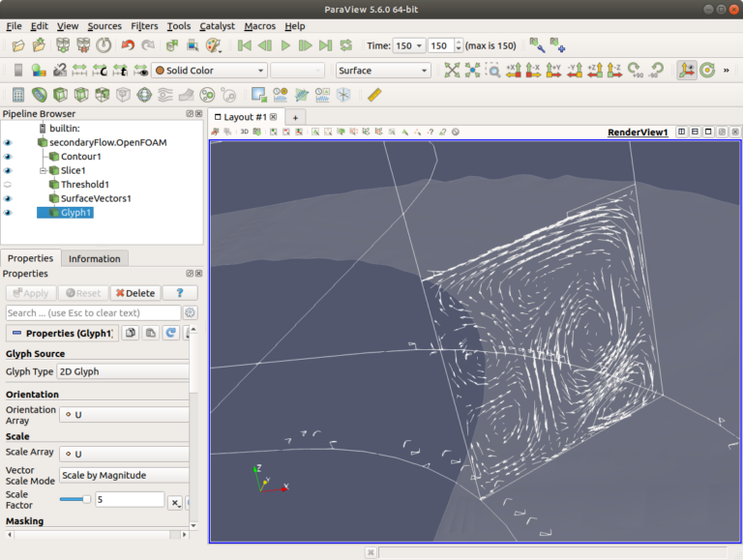
Task: Click the Delete button
Action: [x=134, y=293]
